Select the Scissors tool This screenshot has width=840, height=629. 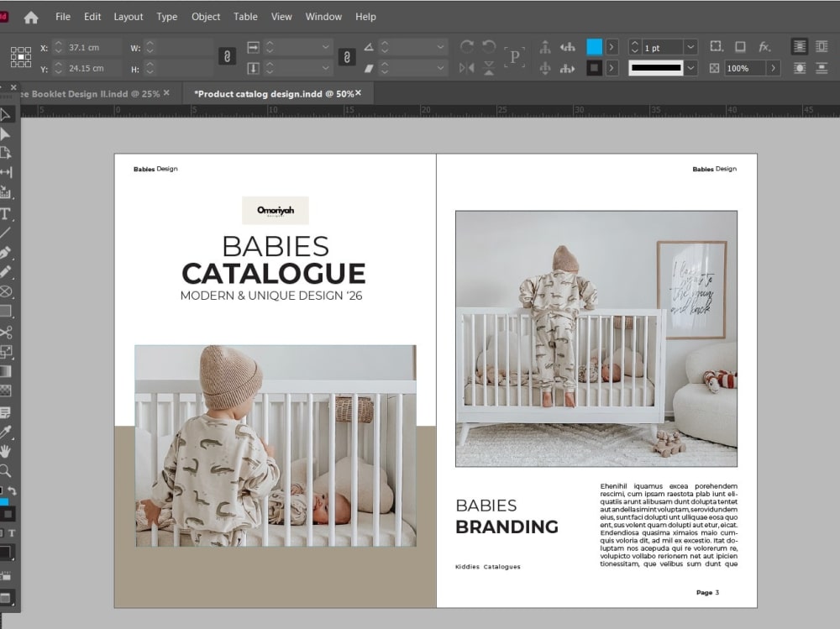(x=5, y=333)
